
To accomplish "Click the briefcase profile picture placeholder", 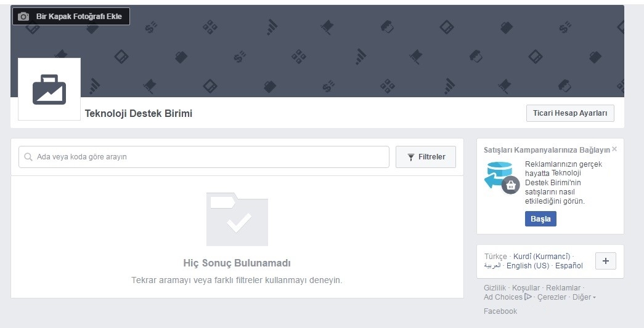I will pyautogui.click(x=49, y=89).
